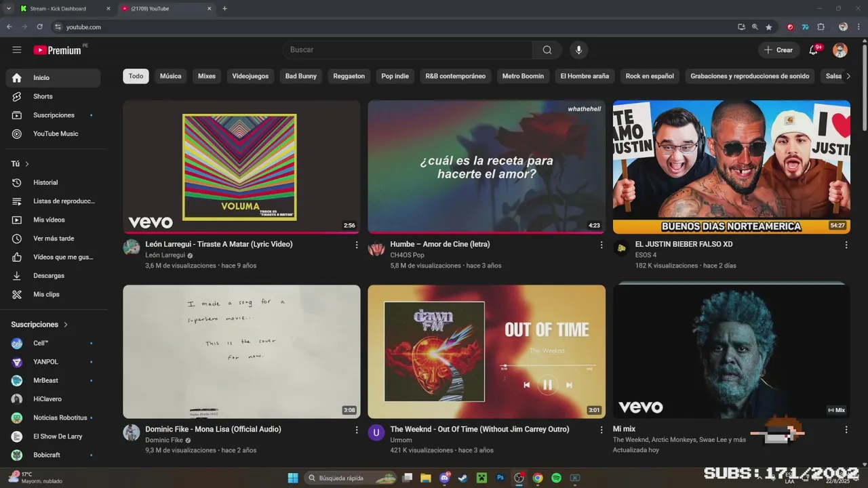Open the weather widget showing 17°C

click(x=35, y=477)
